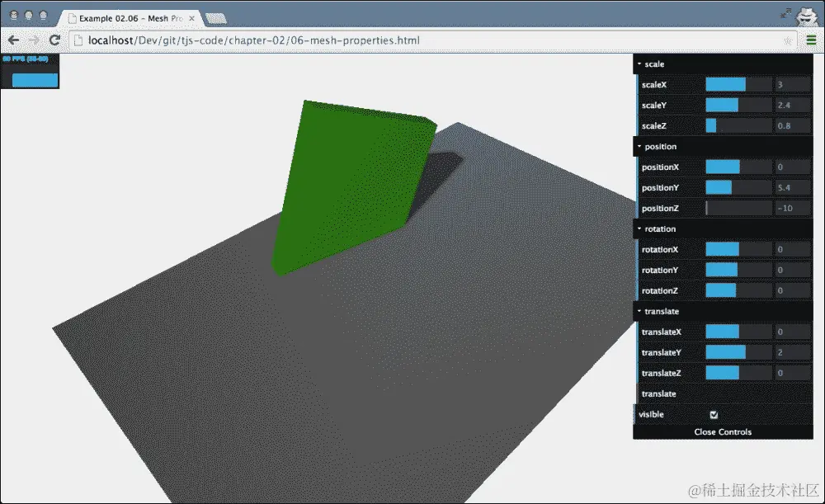Screen dimensions: 825x504
Task: Click the translateY label text
Action: [662, 352]
